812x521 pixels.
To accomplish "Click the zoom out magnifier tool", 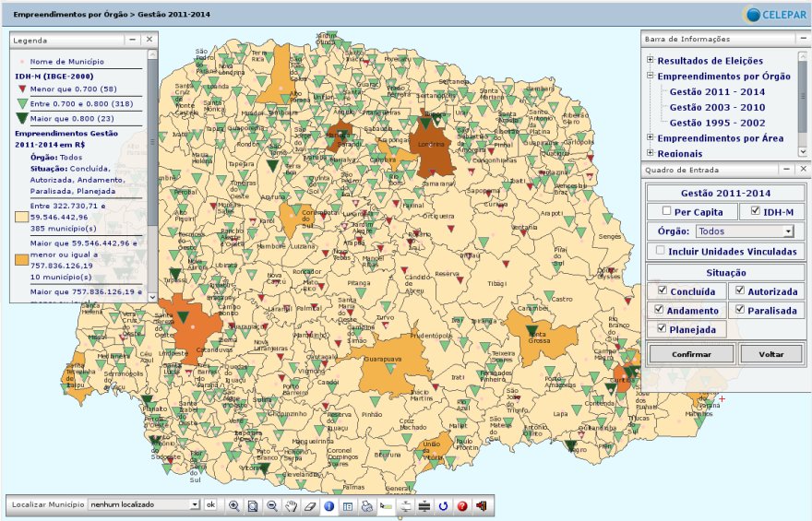I will (272, 505).
